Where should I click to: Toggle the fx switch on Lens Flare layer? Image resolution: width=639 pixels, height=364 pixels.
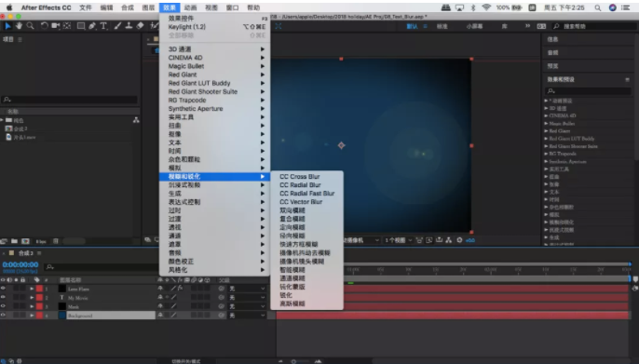(180, 289)
